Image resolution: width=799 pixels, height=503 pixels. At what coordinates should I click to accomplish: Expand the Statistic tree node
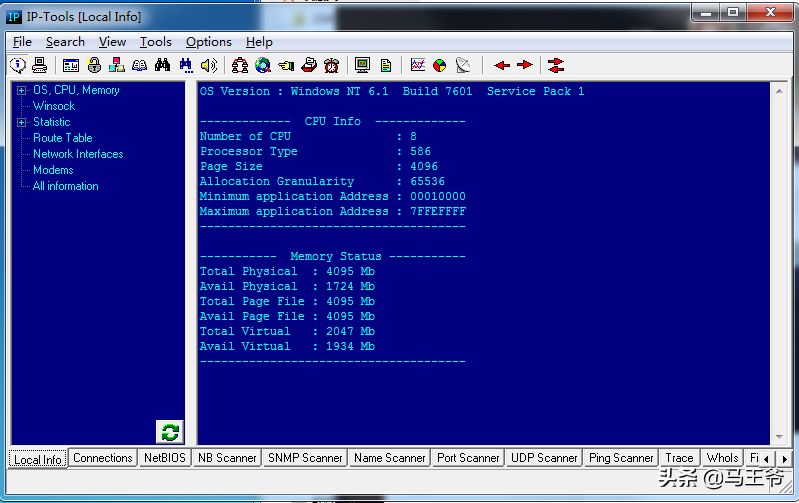(21, 122)
